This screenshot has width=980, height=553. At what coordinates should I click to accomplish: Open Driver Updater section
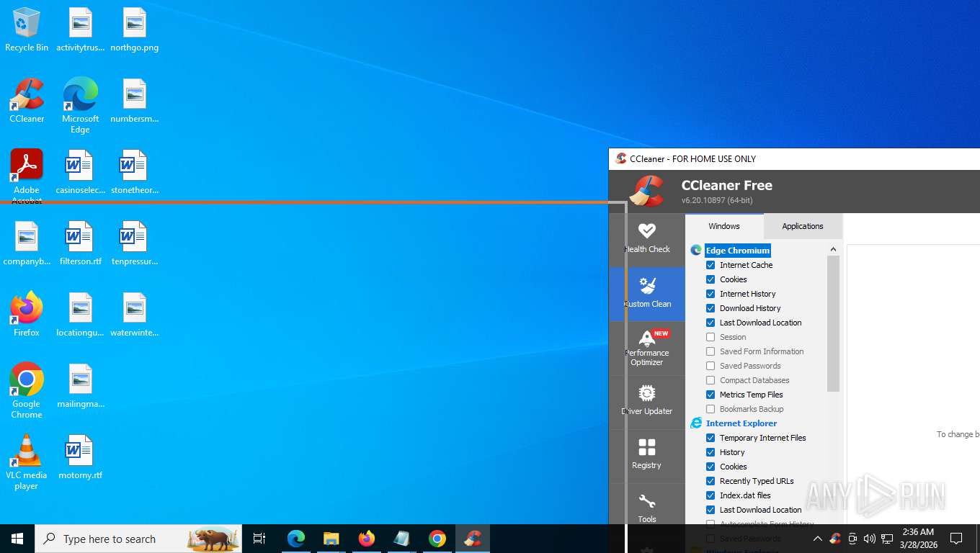[647, 403]
